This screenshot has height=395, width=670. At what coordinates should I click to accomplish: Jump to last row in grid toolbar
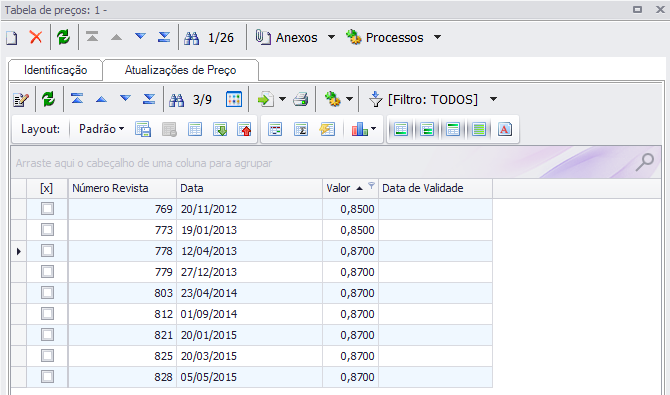tap(149, 99)
